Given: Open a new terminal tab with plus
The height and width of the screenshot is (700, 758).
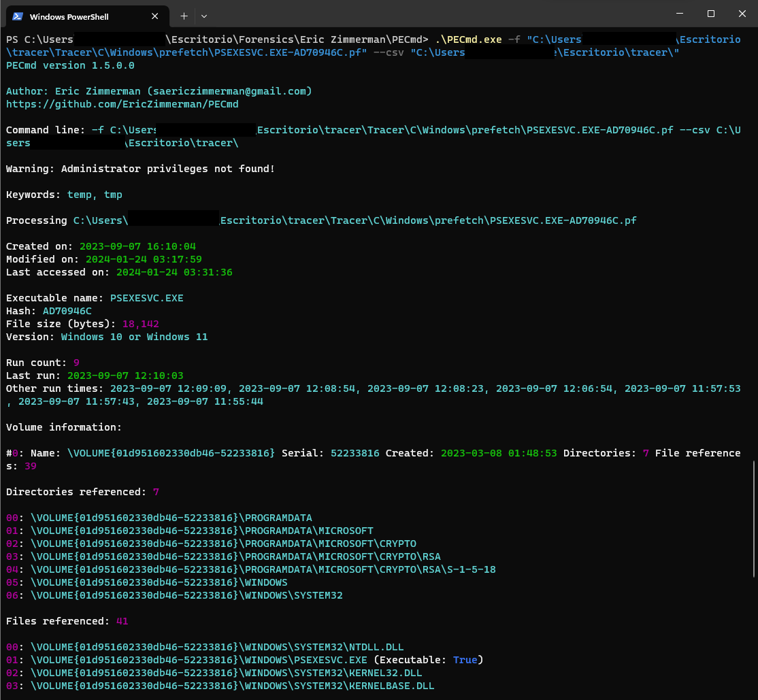Looking at the screenshot, I should tap(184, 16).
